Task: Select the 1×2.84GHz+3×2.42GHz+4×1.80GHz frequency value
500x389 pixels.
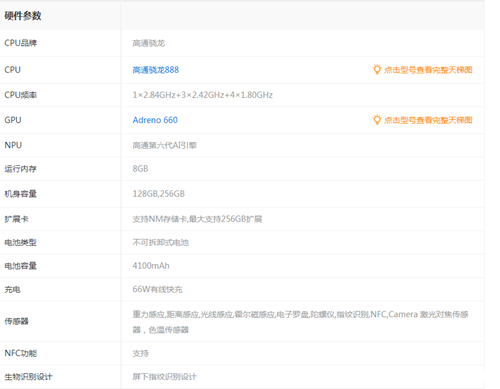Action: [x=203, y=95]
